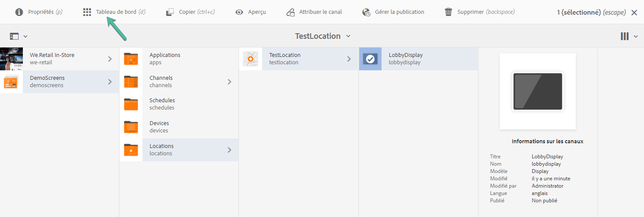Screen dimensions: 644x217
Task: Click Gérer la publication globe icon
Action: 366,12
